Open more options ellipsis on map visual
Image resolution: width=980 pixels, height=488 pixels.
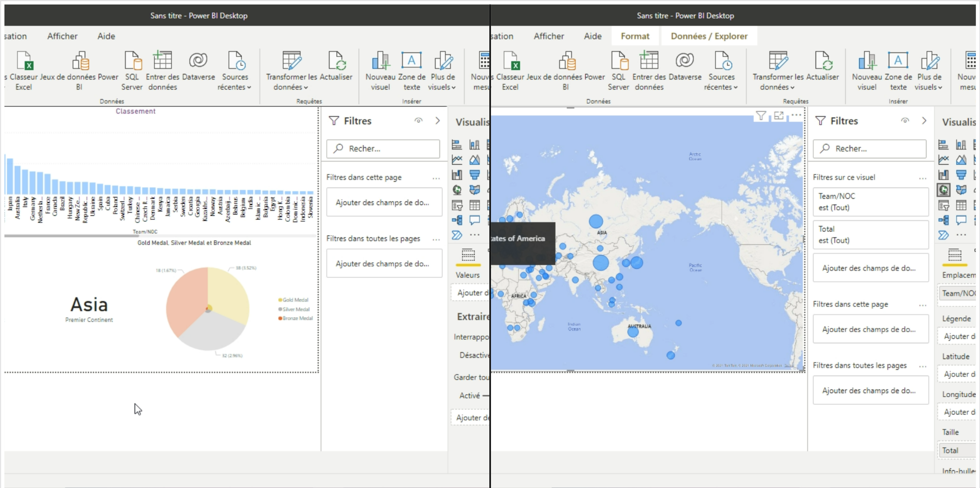pos(796,115)
